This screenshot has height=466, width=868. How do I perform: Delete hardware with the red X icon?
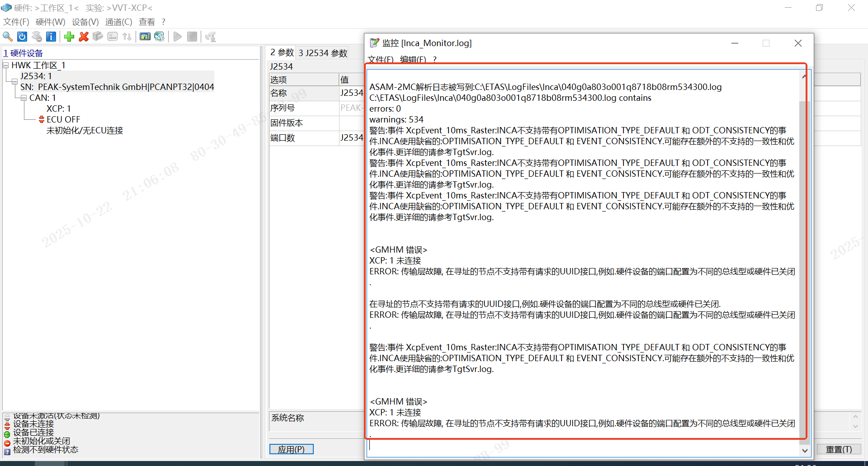(84, 37)
